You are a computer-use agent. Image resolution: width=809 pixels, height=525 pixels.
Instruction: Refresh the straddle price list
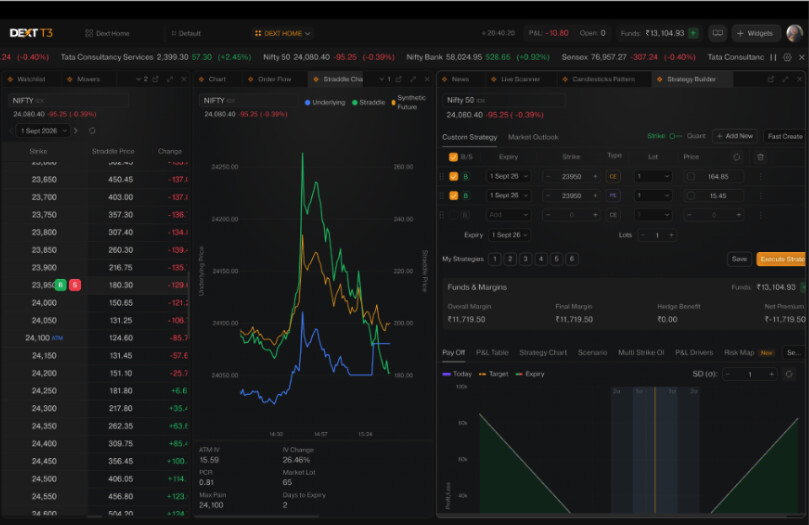(x=92, y=131)
